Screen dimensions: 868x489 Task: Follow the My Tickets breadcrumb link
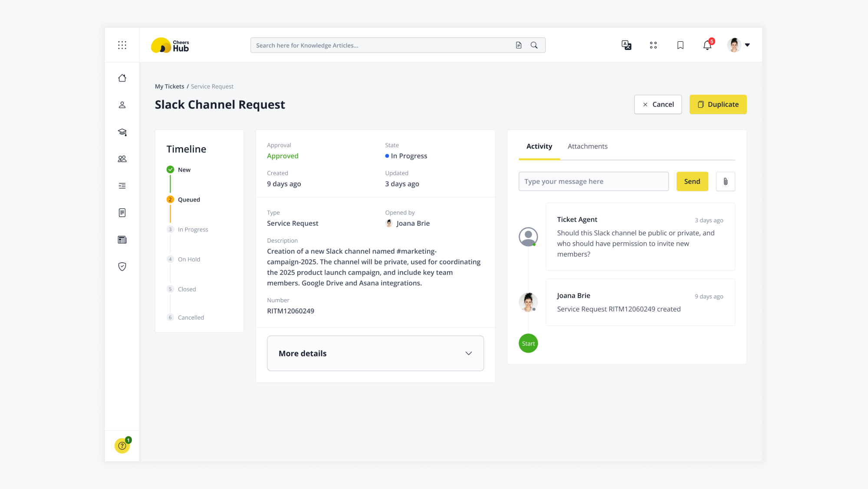click(x=169, y=86)
